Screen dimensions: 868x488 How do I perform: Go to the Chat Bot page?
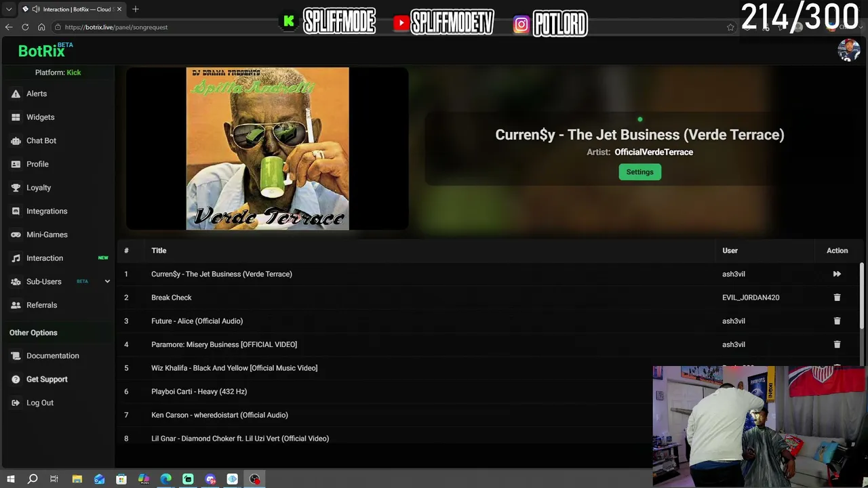tap(41, 140)
